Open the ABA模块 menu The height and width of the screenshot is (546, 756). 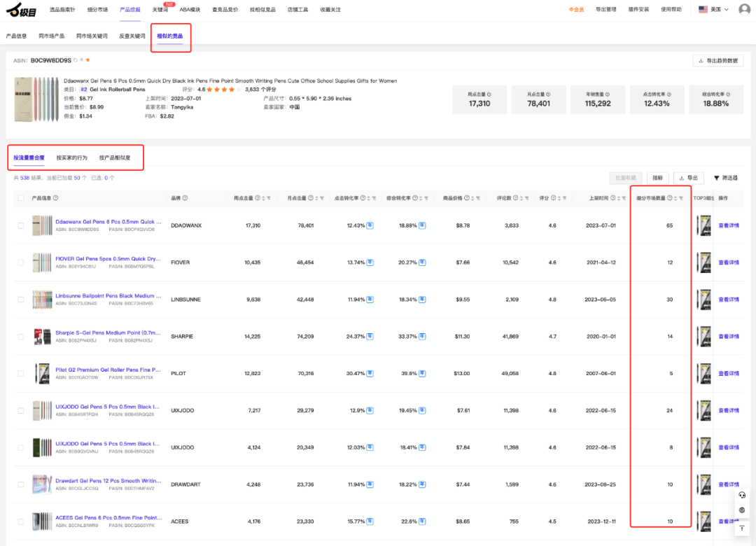point(190,10)
